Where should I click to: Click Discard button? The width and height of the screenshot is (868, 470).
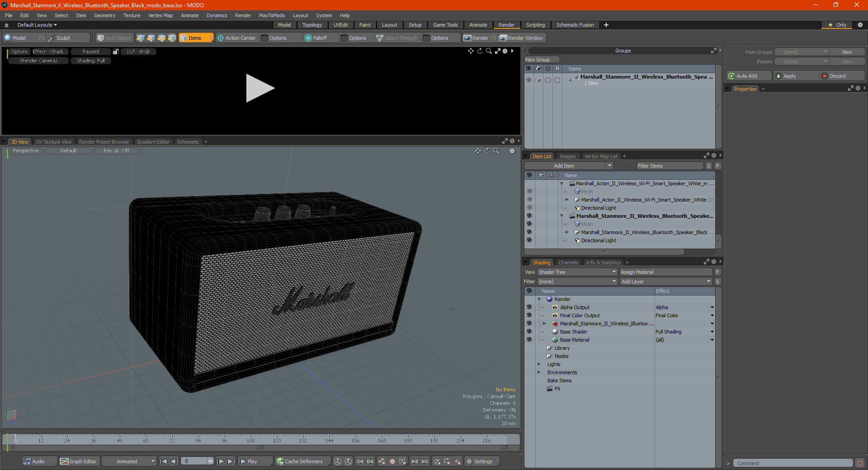click(842, 76)
